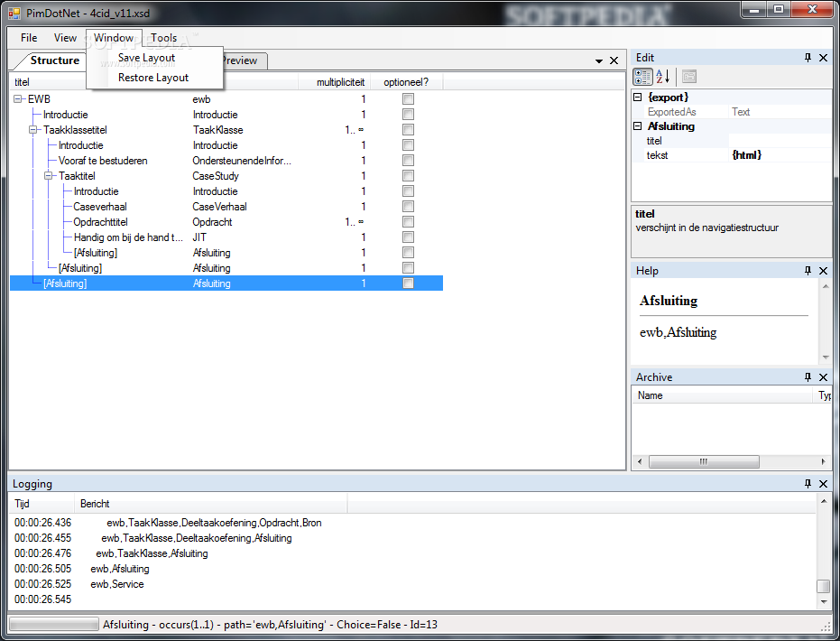
Task: Click the Archive horizontal scrollbar thumb
Action: 704,461
